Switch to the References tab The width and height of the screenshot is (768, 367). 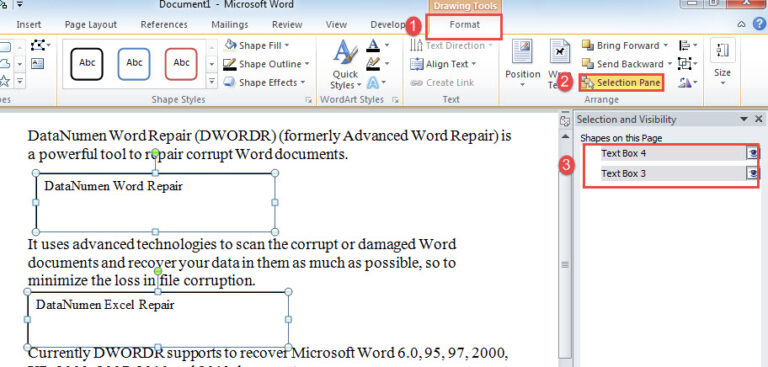click(x=164, y=24)
